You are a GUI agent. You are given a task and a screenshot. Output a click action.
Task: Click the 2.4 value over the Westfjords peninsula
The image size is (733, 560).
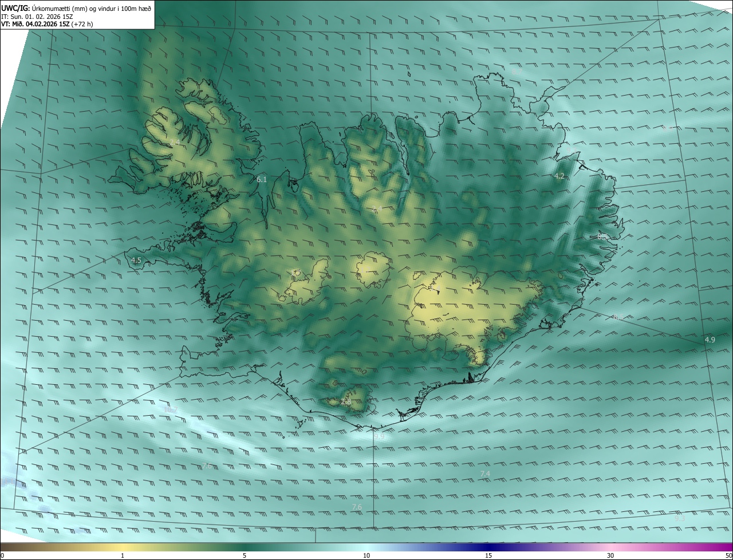[x=175, y=142]
